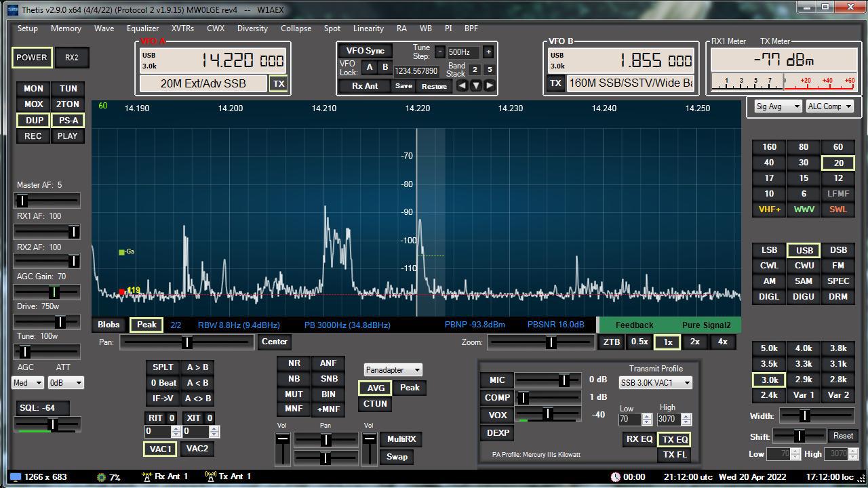
Task: Click the Tx Ant 1 antenna icon
Action: point(210,476)
